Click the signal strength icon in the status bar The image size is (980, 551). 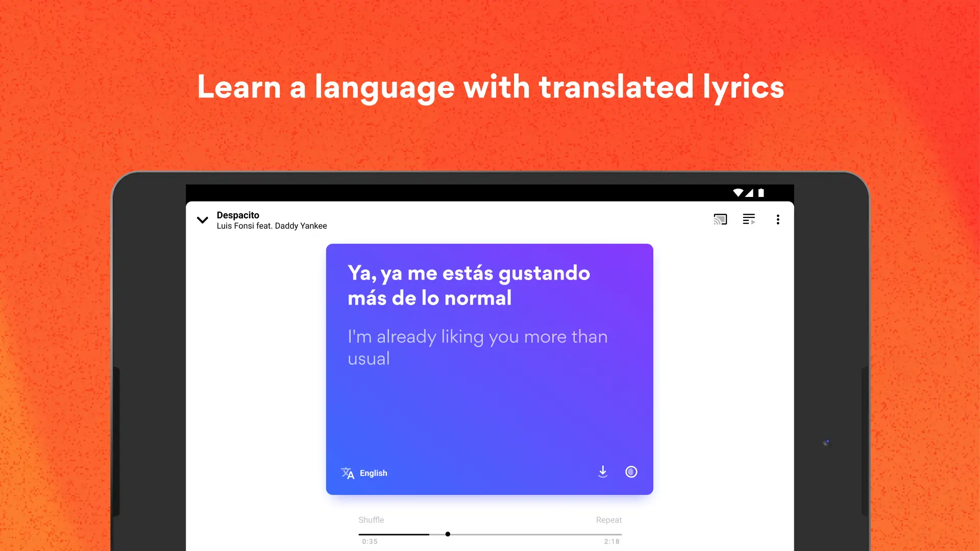[x=749, y=193]
